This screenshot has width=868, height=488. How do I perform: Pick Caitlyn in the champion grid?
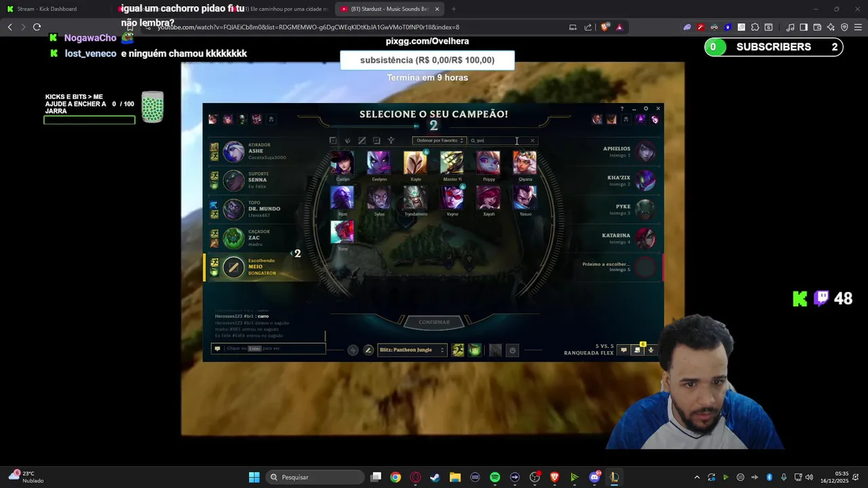click(x=342, y=163)
